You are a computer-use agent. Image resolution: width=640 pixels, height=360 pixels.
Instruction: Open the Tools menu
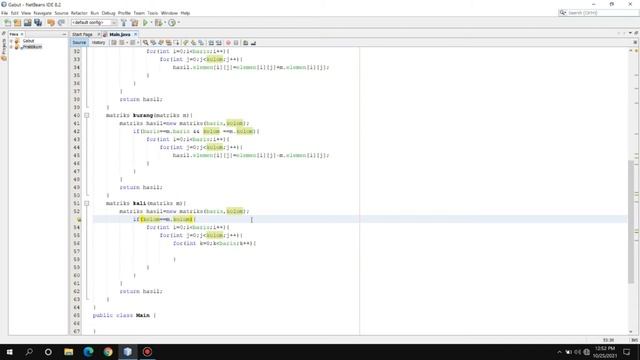[x=153, y=13]
